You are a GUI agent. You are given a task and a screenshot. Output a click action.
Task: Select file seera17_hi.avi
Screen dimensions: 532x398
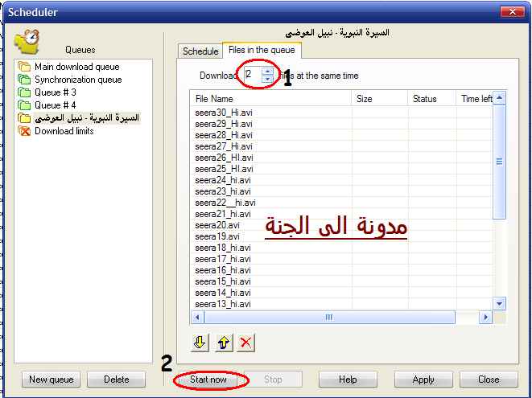223,259
